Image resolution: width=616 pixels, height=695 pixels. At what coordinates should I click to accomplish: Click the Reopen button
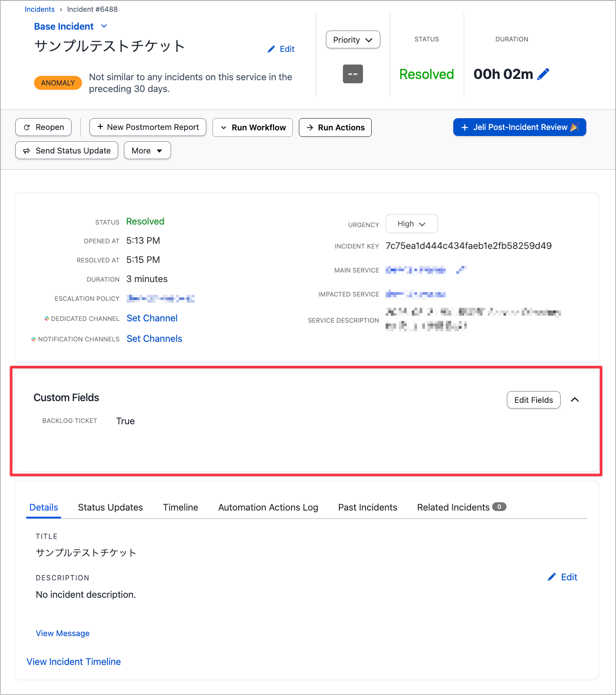click(44, 127)
